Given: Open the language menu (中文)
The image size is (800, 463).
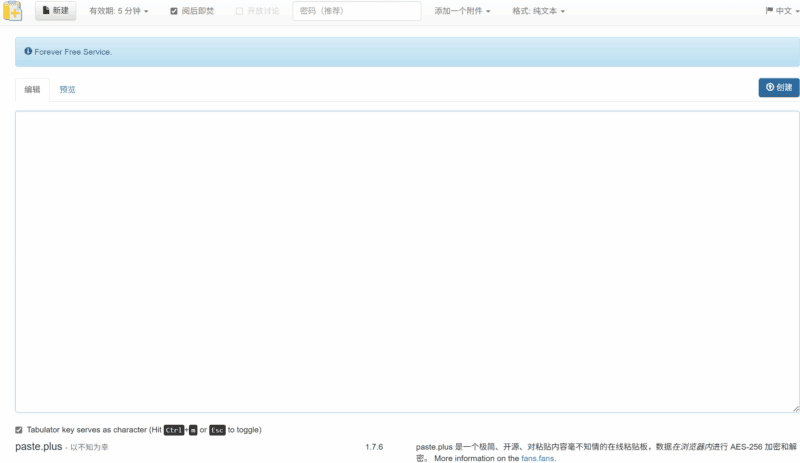Looking at the screenshot, I should tap(780, 11).
